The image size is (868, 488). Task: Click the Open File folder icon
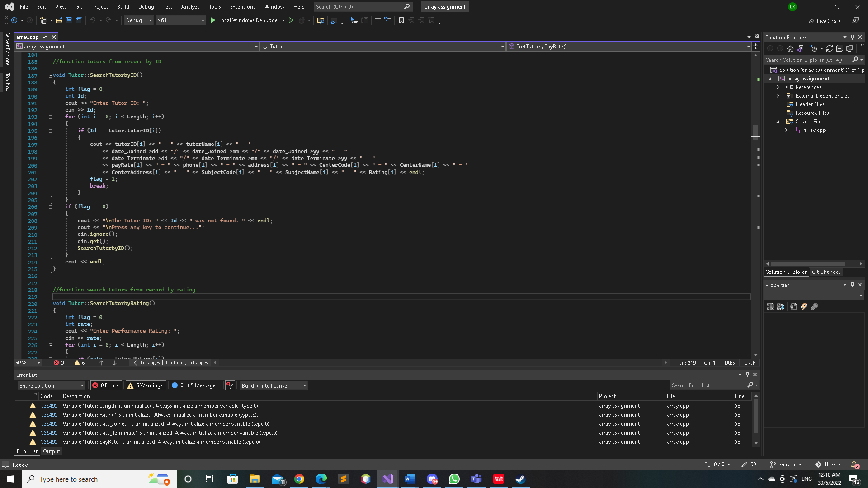coord(59,20)
